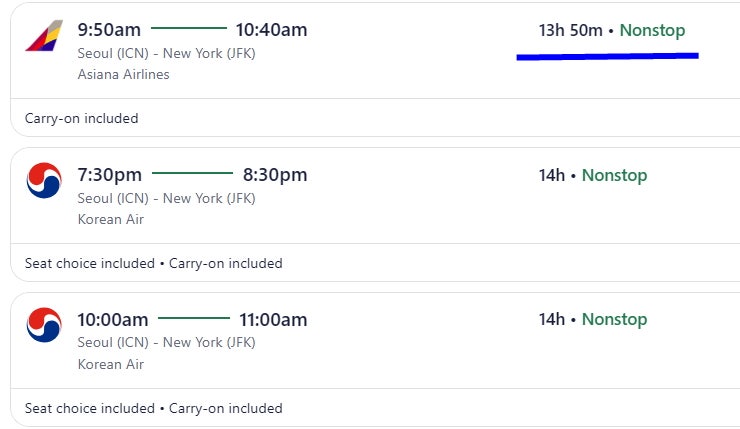Click the 11:00am arrival time
This screenshot has width=740, height=429.
click(x=273, y=320)
